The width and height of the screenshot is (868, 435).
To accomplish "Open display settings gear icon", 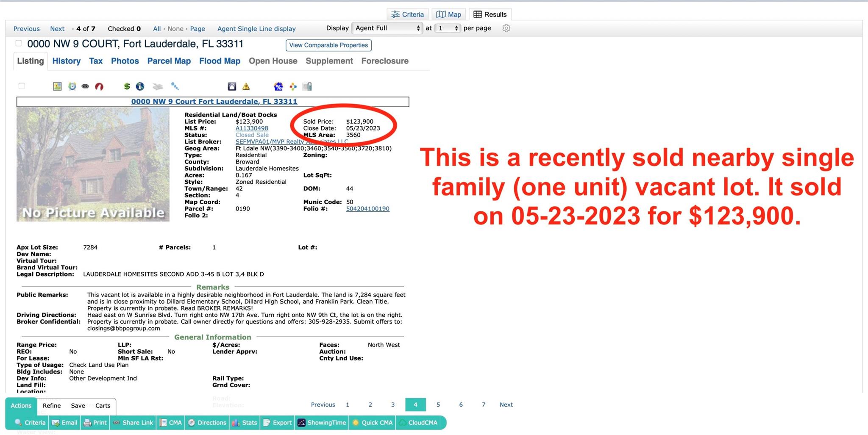I will (506, 28).
